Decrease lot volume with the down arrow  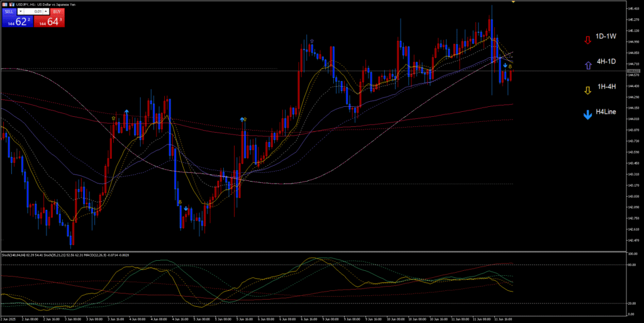21,11
